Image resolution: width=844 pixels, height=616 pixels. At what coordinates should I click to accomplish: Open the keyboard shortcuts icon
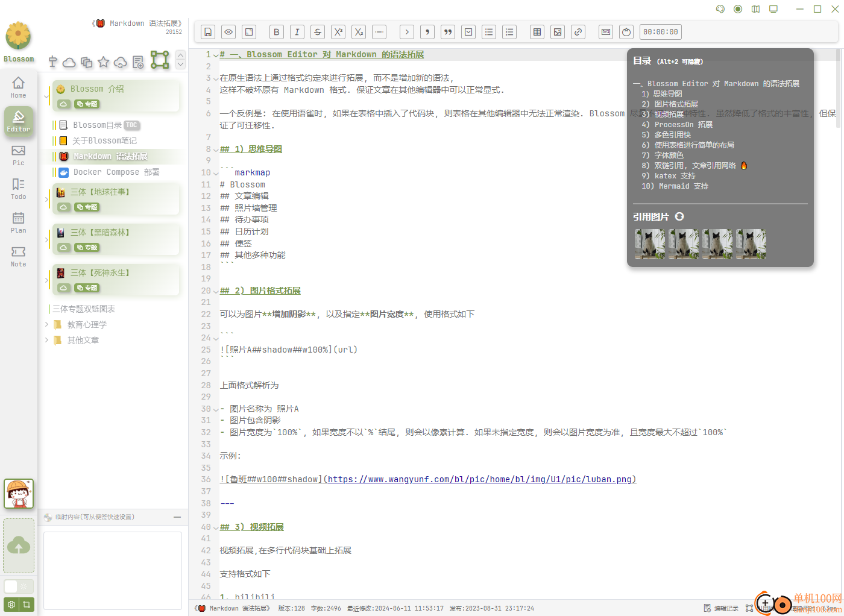[x=606, y=32]
